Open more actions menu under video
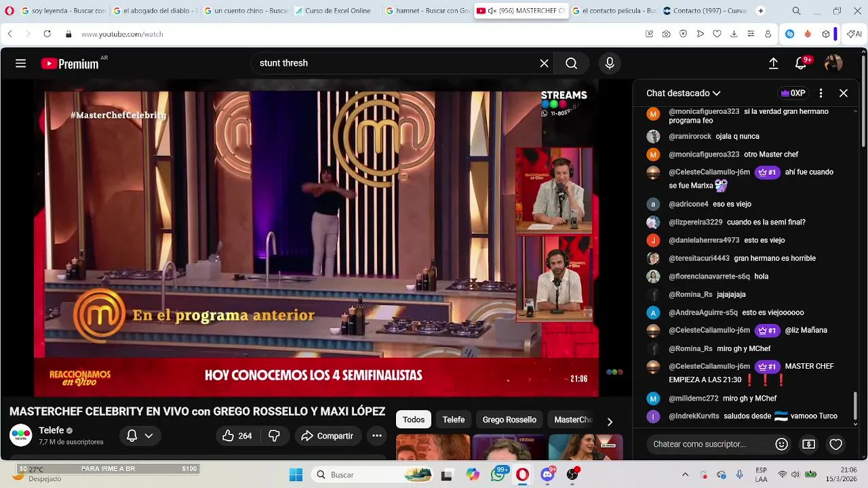 coord(377,436)
